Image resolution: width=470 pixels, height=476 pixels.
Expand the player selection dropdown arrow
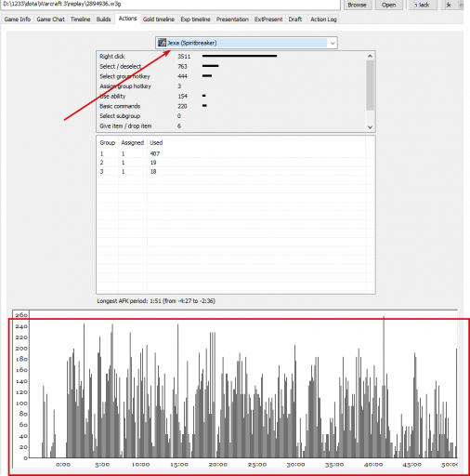333,43
